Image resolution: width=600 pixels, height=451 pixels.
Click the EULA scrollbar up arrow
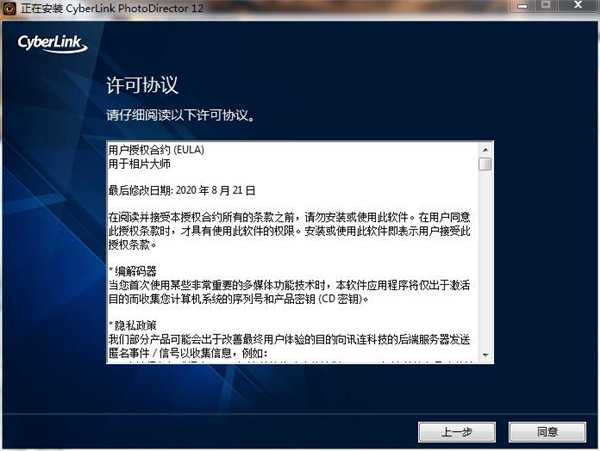pos(485,150)
